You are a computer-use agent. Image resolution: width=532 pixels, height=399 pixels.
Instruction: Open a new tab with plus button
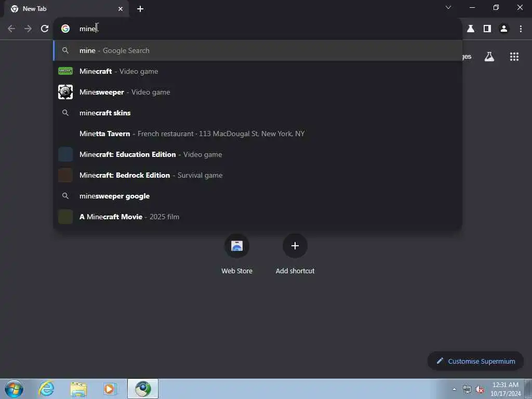[140, 9]
